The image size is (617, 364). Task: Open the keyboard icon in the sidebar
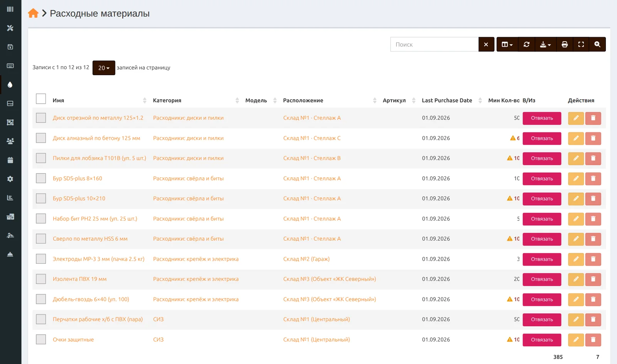(10, 66)
